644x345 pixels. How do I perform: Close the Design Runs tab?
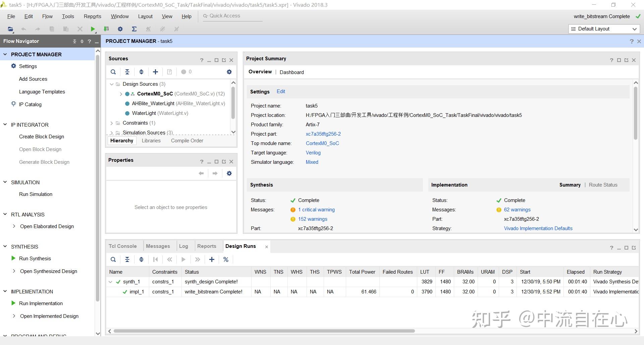click(x=266, y=247)
